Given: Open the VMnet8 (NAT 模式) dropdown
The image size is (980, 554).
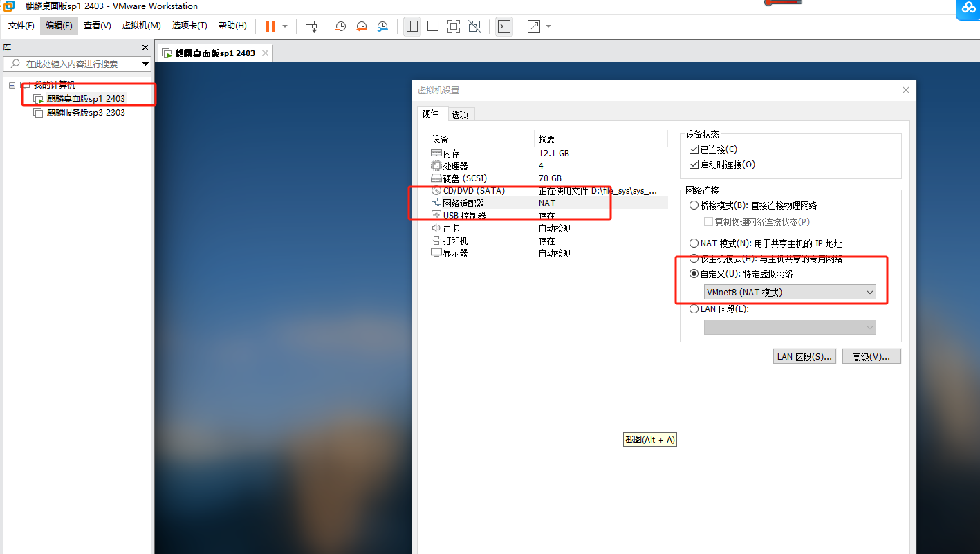Looking at the screenshot, I should [x=790, y=293].
